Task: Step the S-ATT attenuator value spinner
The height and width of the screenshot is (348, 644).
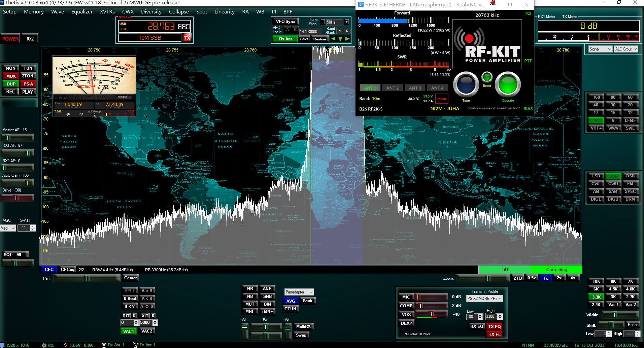Action: click(33, 228)
